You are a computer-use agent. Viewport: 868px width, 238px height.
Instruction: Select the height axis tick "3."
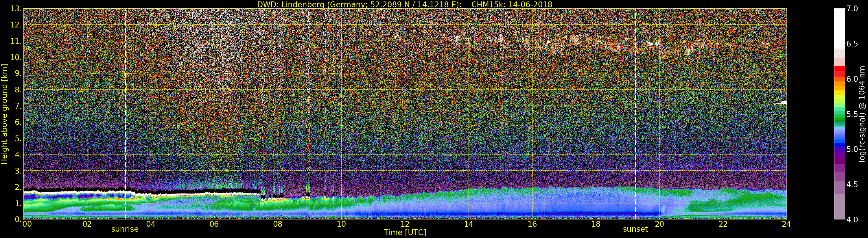point(18,171)
